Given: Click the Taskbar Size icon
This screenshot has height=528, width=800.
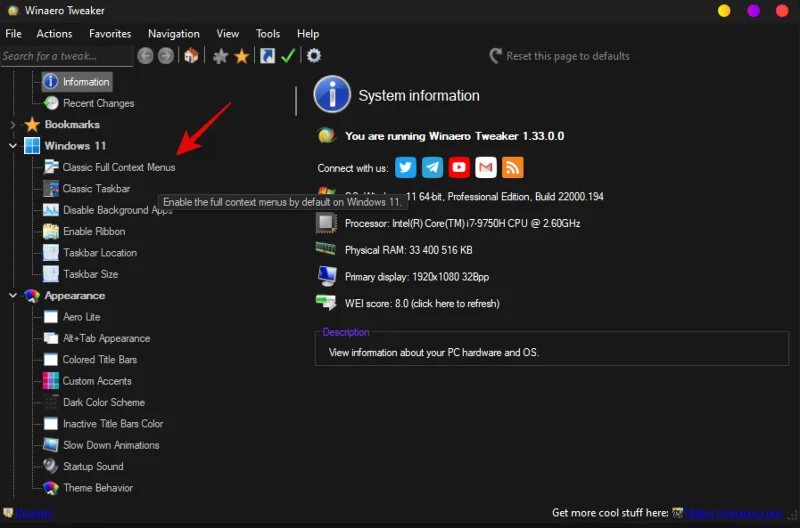Looking at the screenshot, I should point(51,274).
